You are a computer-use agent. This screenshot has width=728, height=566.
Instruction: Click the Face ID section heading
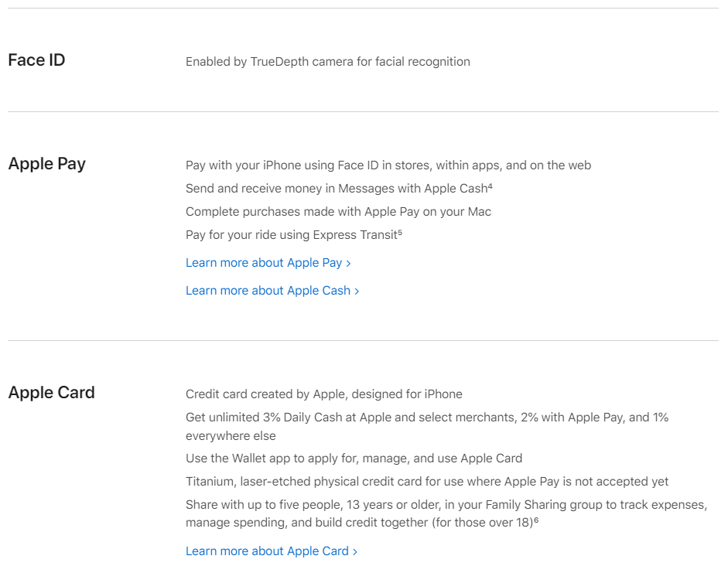click(x=36, y=60)
